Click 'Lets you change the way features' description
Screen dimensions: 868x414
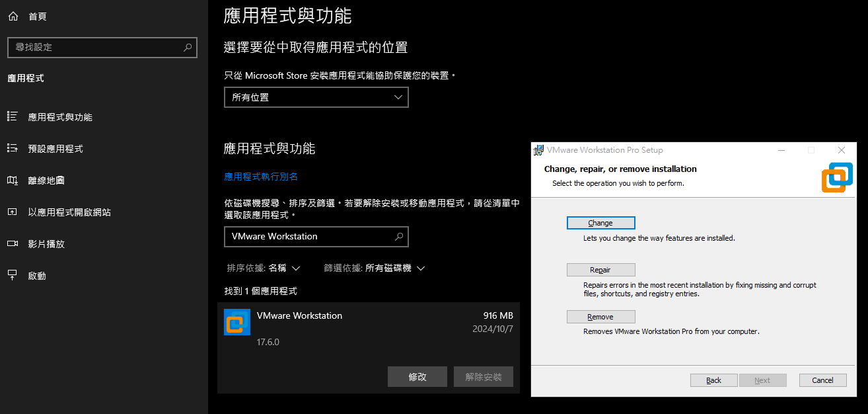coord(659,238)
